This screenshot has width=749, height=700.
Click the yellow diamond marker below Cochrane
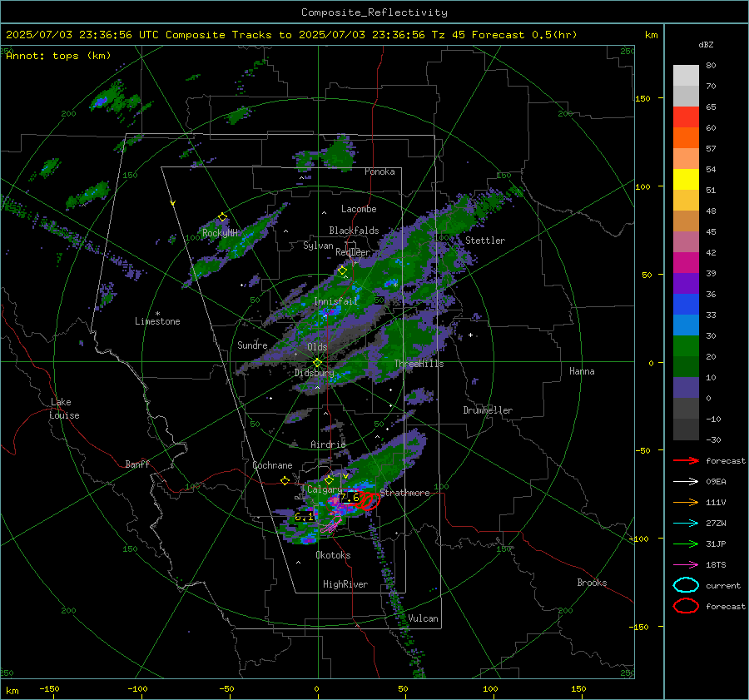[x=285, y=481]
